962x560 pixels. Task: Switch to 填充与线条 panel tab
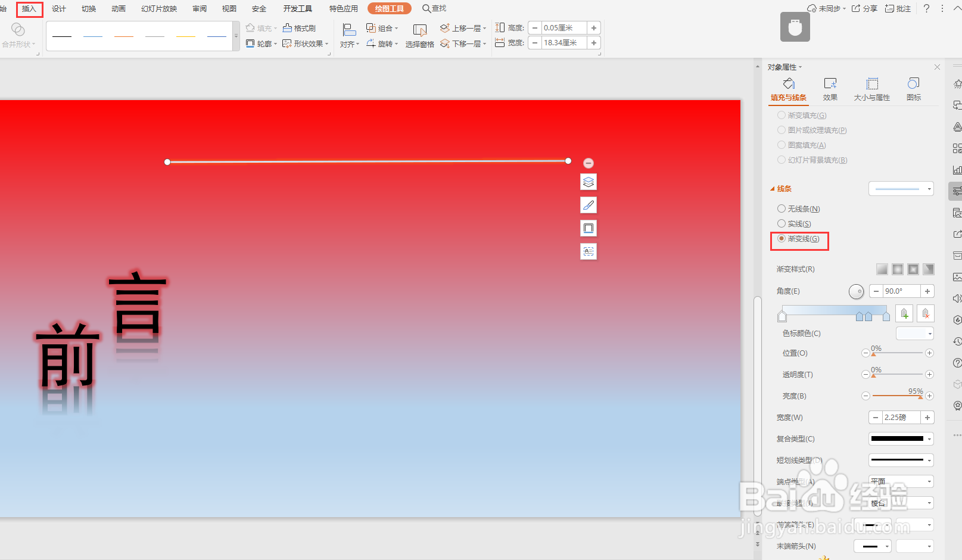[789, 89]
